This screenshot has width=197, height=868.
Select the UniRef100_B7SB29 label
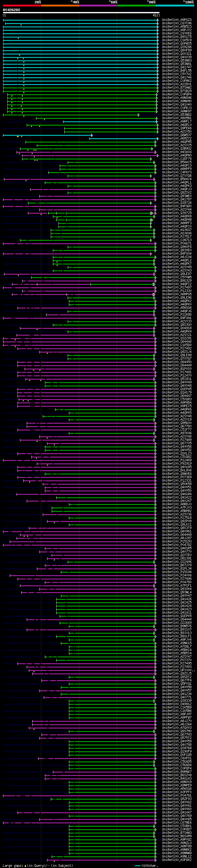point(176,91)
